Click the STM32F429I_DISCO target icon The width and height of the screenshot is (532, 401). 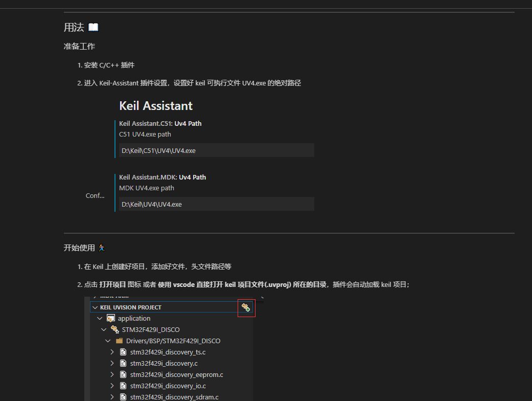coord(114,330)
